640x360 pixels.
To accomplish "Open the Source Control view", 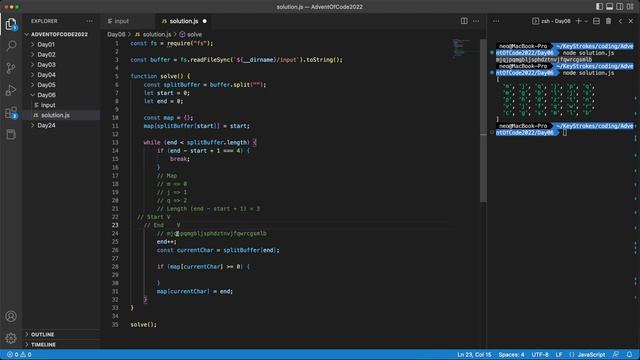I will (x=11, y=68).
